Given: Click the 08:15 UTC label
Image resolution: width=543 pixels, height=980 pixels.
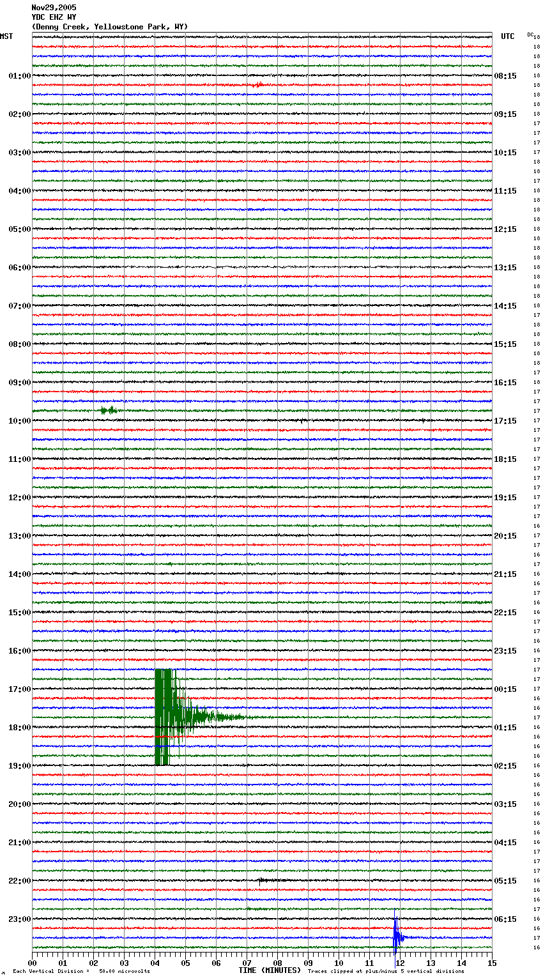Looking at the screenshot, I should click(x=505, y=76).
